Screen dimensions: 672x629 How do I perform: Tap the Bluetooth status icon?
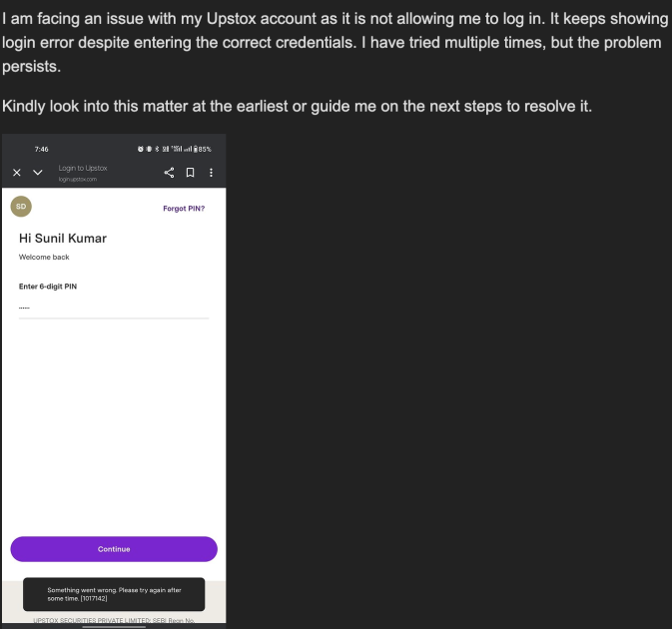(157, 149)
